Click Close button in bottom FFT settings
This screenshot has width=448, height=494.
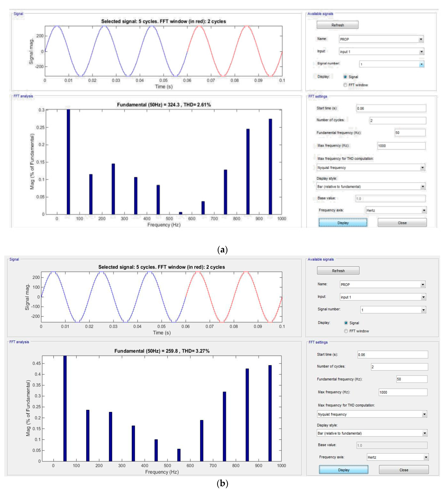tap(404, 470)
